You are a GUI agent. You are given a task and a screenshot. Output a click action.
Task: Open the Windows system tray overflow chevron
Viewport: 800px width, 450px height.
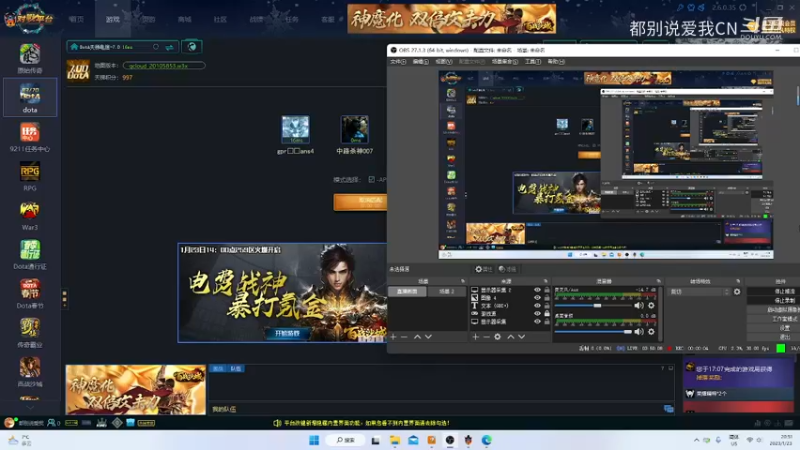pos(696,440)
